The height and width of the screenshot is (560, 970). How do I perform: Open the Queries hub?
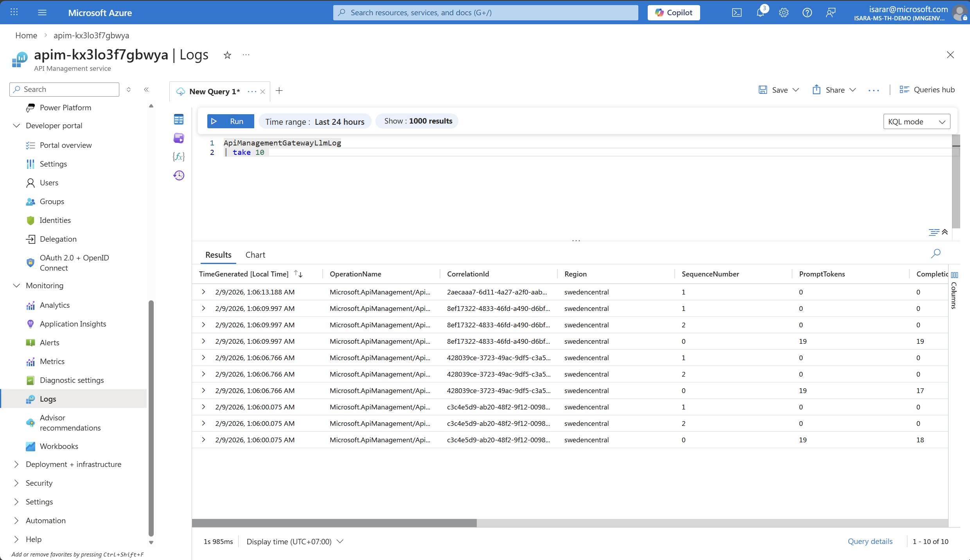pyautogui.click(x=927, y=90)
